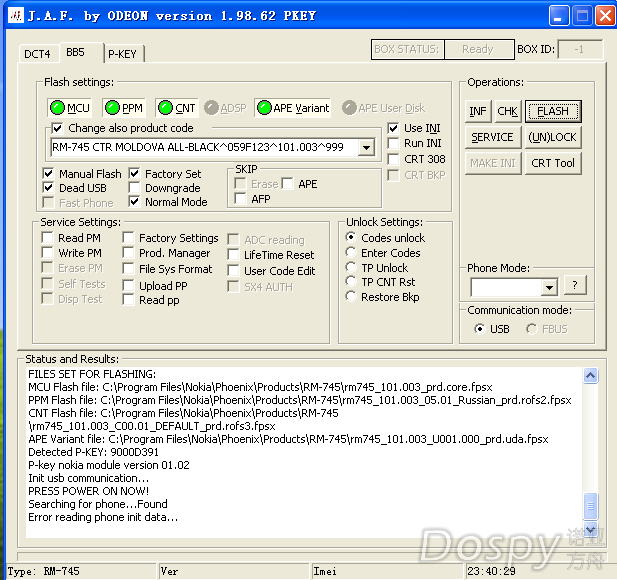Click the 'PRESS POWER ON NOW!' log line

coord(89,491)
